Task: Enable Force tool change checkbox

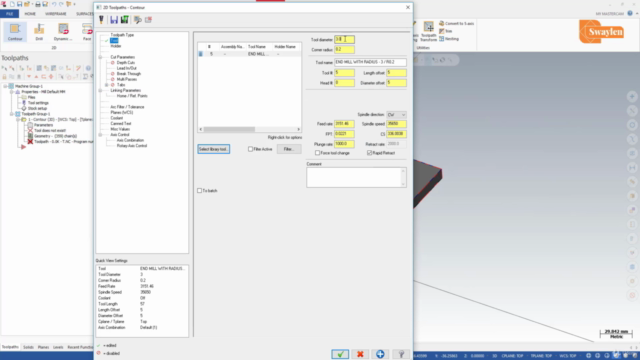Action: pyautogui.click(x=317, y=153)
